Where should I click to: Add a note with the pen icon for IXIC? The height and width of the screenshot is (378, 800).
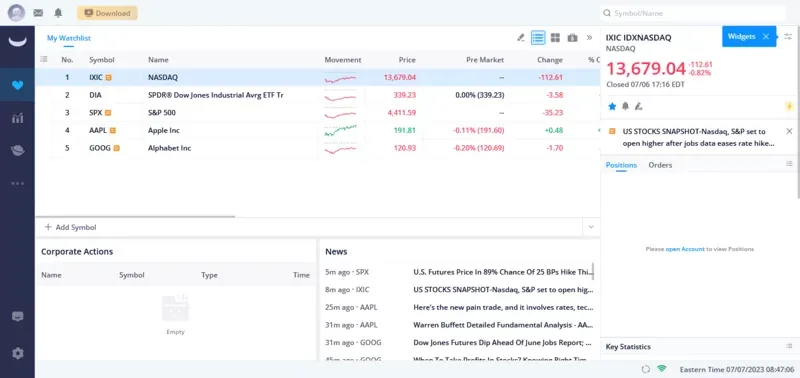point(638,106)
